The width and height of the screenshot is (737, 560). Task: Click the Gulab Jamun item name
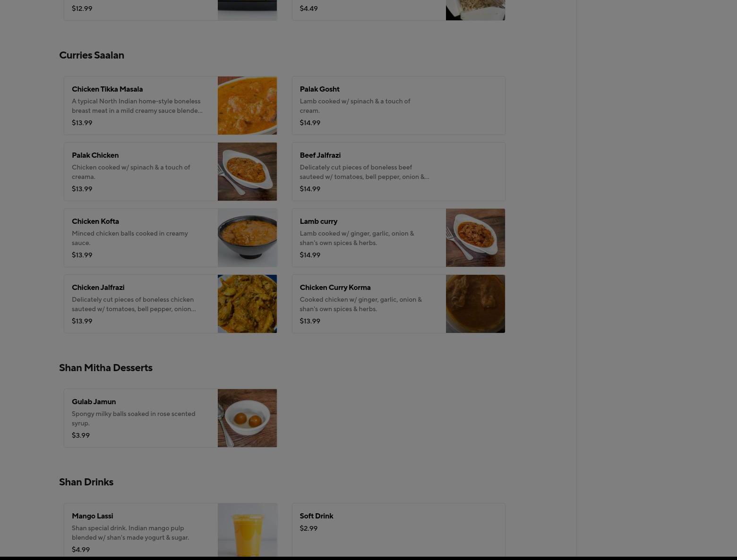tap(94, 401)
